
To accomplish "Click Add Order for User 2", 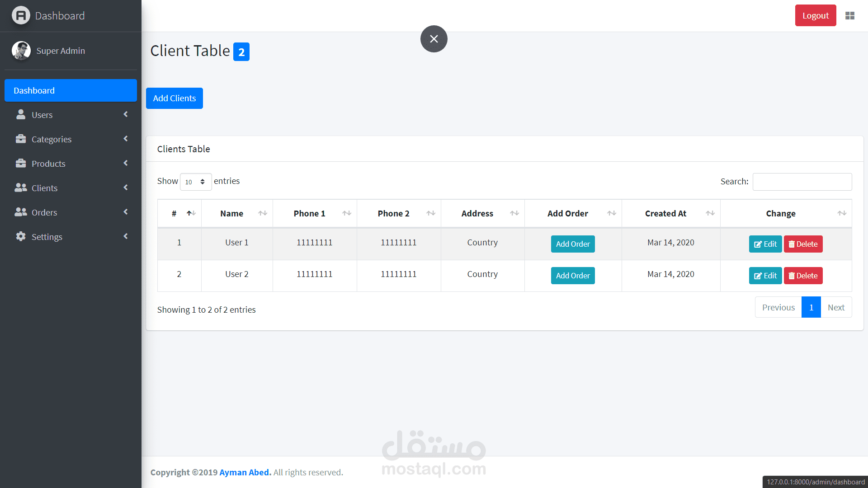I will 572,276.
